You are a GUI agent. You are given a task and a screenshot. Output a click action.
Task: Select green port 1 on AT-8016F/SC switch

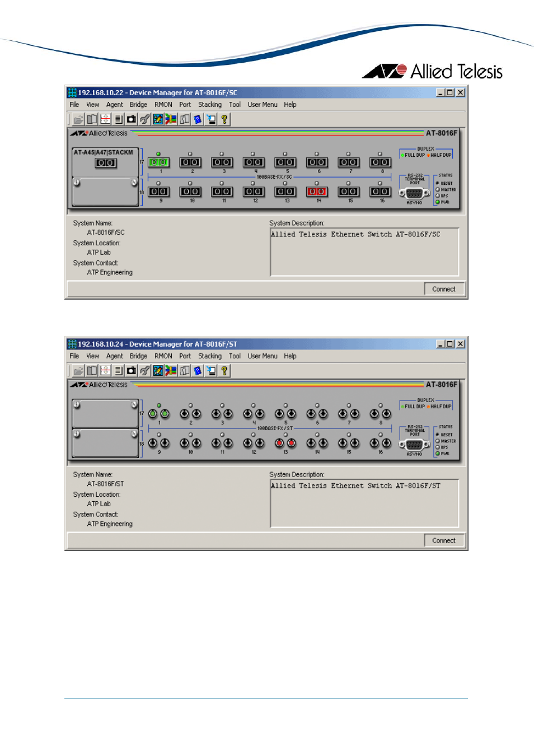coord(158,162)
